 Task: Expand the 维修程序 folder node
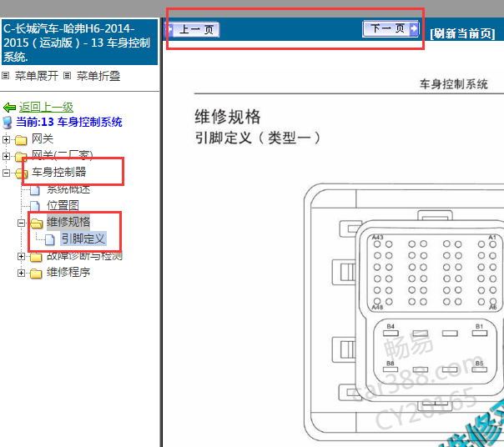[21, 273]
